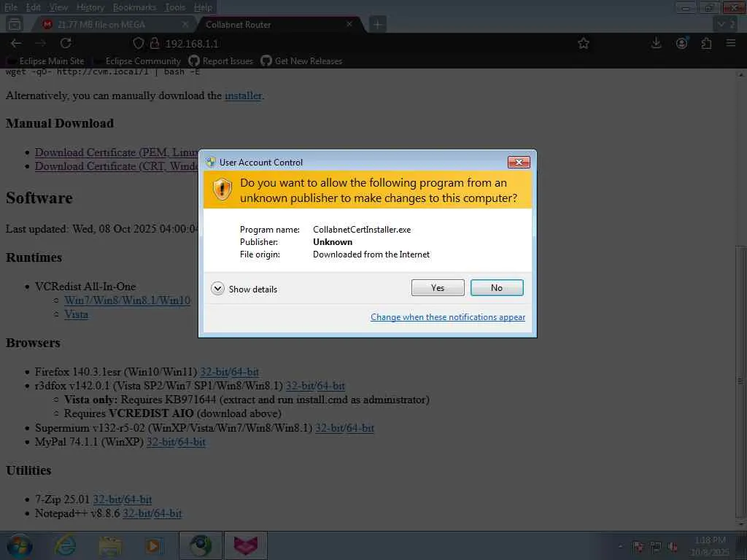This screenshot has width=747, height=560.
Task: Click the taskbar clock and date
Action: point(710,546)
